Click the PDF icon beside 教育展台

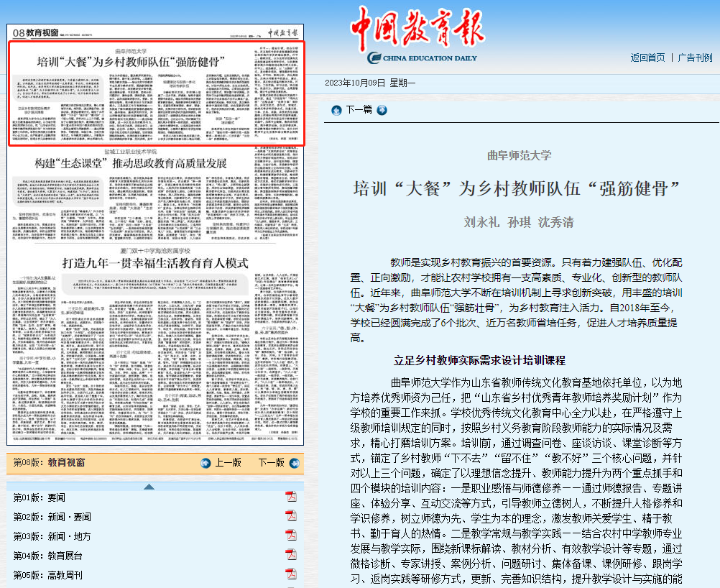(290, 555)
